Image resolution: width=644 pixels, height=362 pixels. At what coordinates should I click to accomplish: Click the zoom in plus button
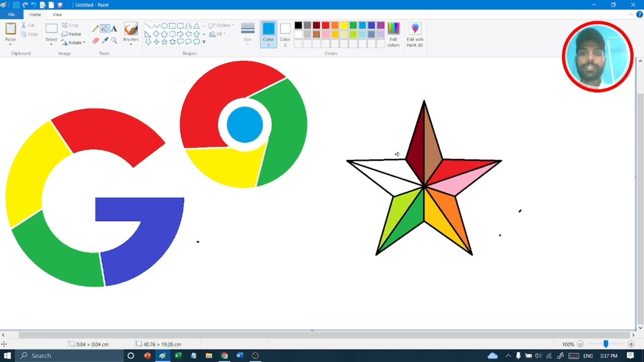tap(631, 344)
